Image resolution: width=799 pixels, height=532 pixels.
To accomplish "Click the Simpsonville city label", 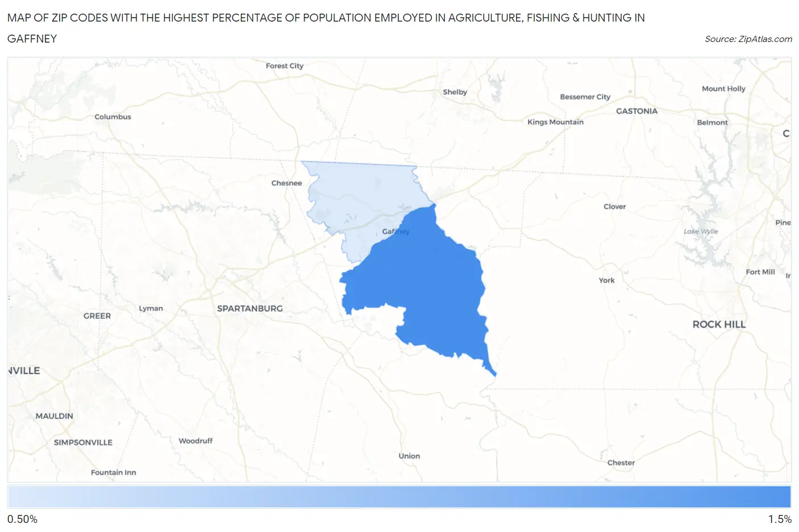I will click(x=83, y=443).
